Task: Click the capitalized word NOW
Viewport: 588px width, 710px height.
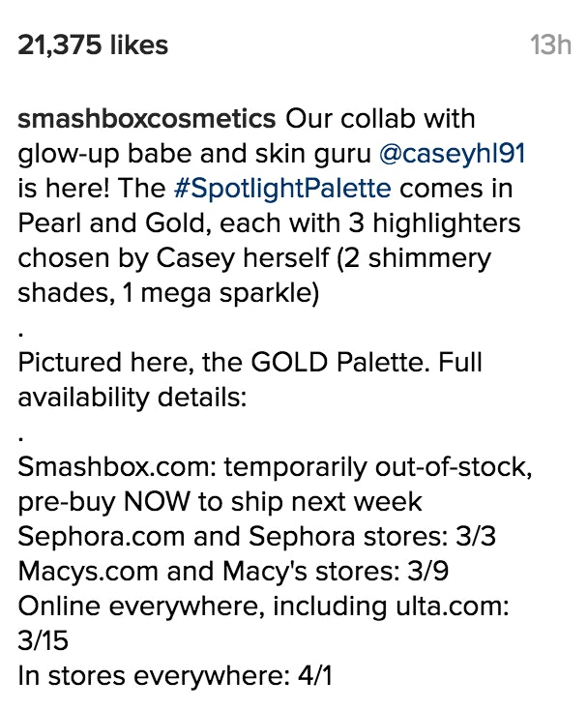Action: (157, 502)
